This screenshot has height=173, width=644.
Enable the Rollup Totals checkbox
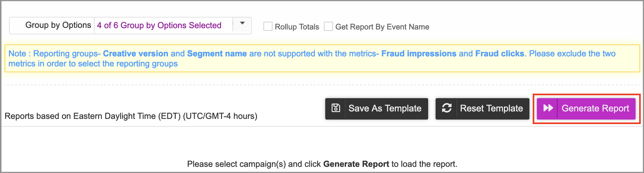tap(268, 27)
